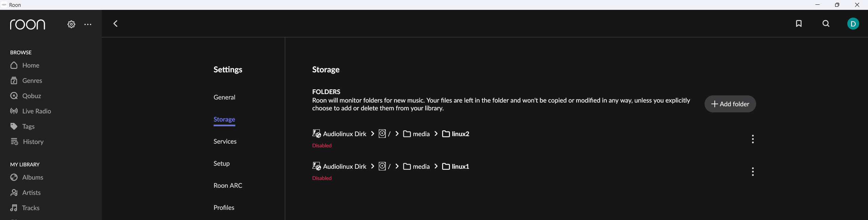
Task: Open search with the magnifier icon
Action: [826, 23]
